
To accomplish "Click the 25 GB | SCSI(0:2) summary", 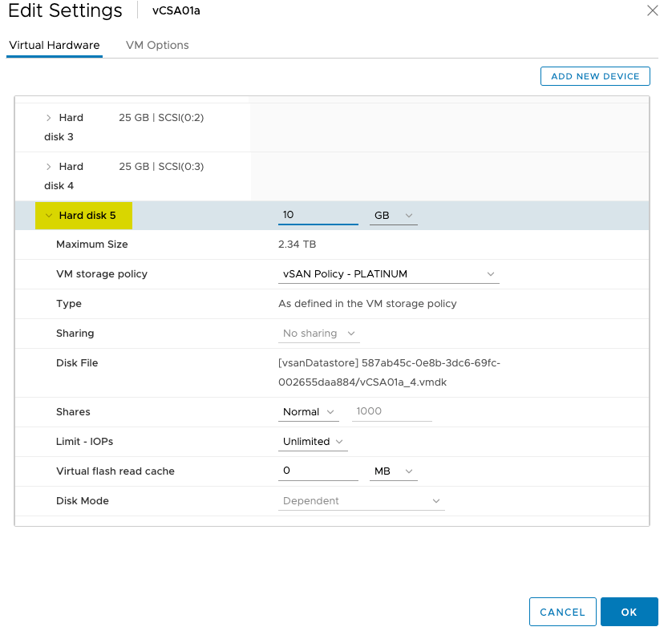I will point(161,118).
